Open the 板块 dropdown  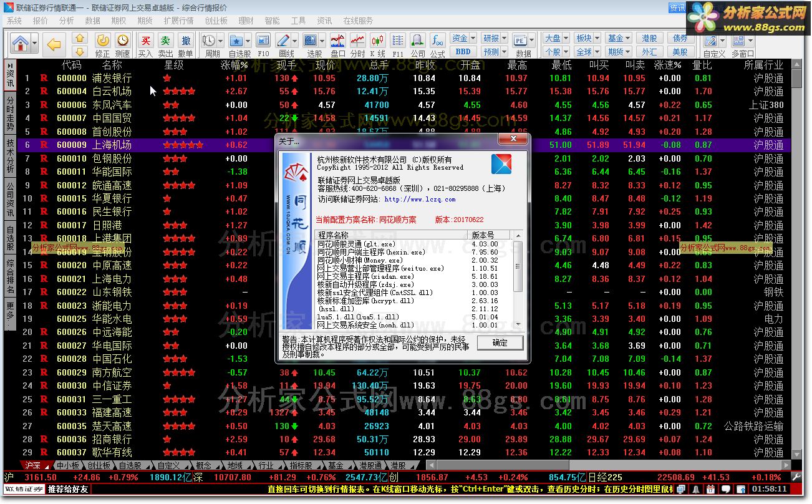click(x=587, y=38)
